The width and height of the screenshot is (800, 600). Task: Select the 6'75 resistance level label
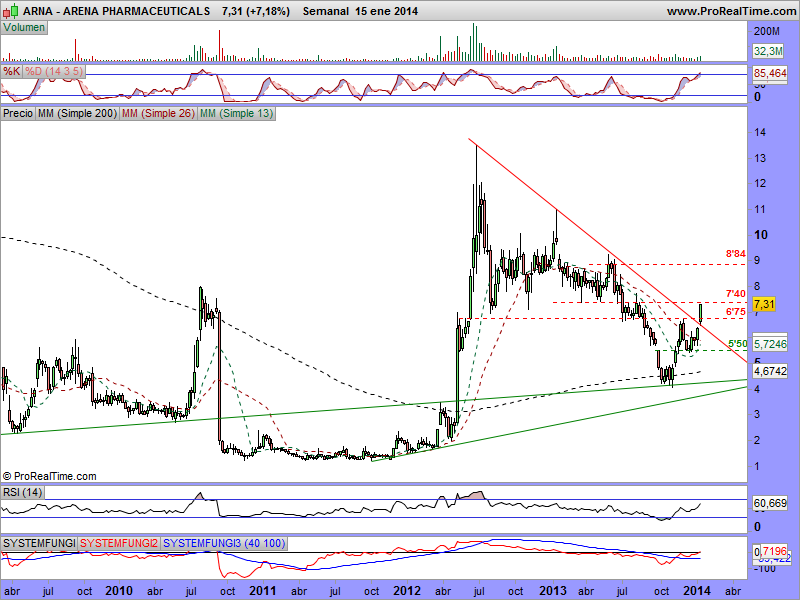coord(735,312)
